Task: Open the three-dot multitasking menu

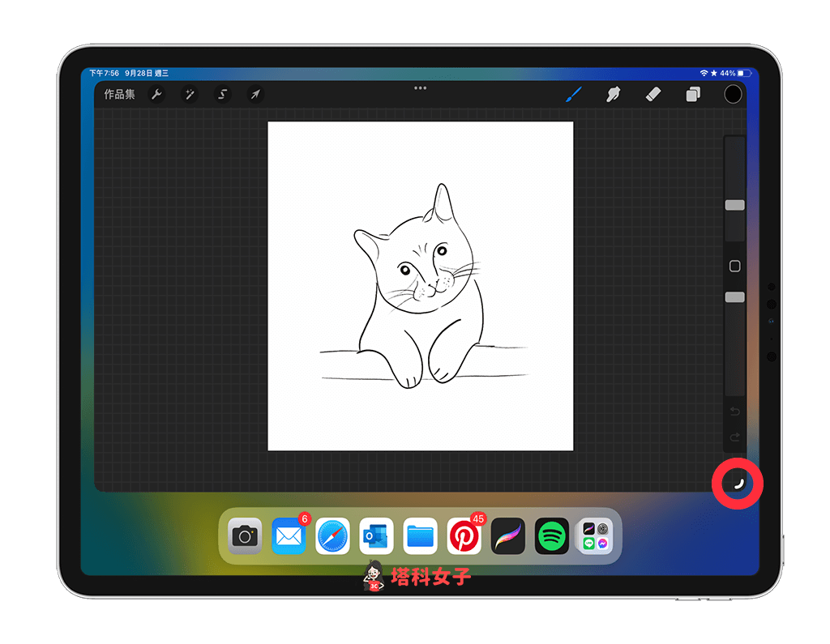Action: pos(420,87)
